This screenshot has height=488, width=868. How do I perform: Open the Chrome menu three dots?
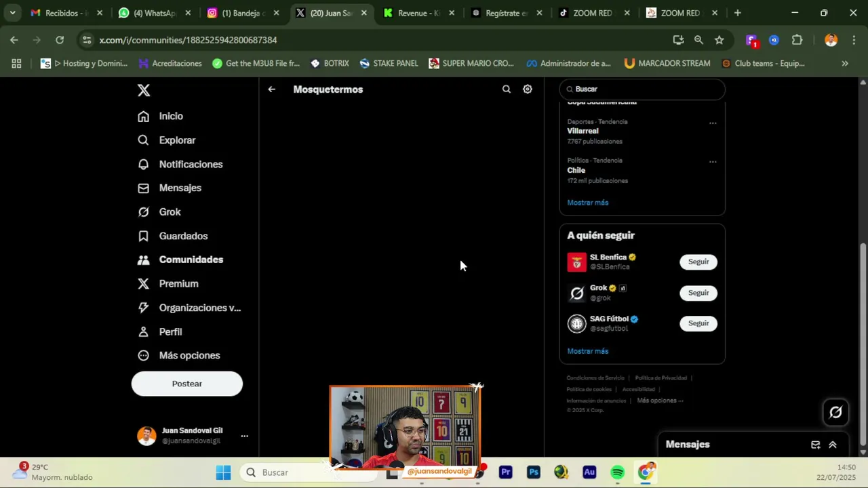[853, 40]
